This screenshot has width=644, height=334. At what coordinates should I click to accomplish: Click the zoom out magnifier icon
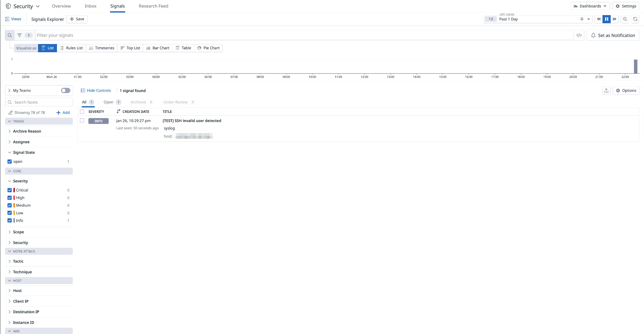(x=625, y=19)
